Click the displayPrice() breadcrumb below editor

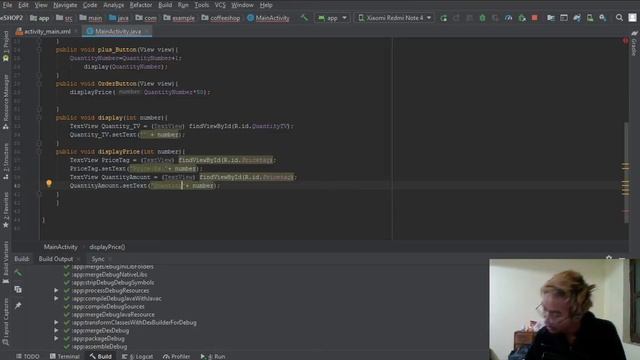(x=107, y=247)
